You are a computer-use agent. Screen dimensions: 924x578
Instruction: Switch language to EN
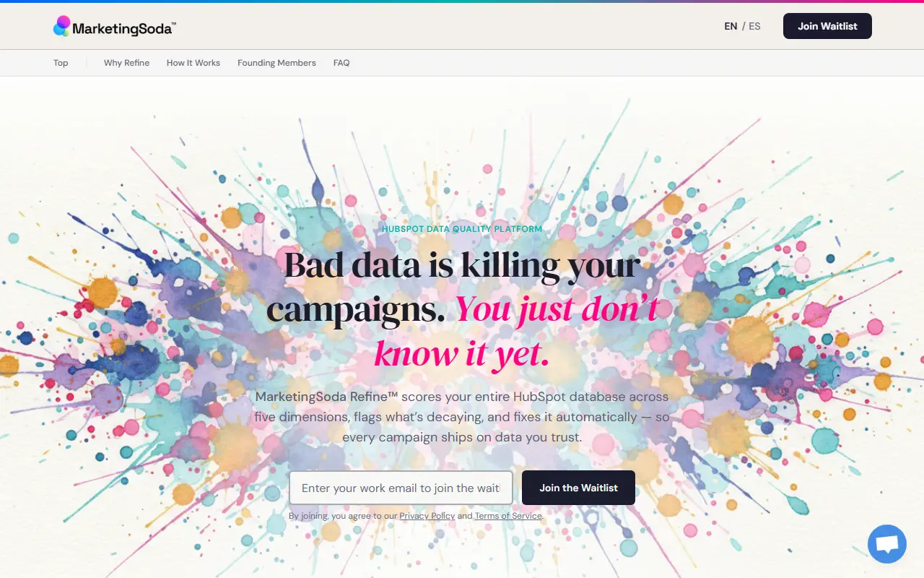pos(731,26)
